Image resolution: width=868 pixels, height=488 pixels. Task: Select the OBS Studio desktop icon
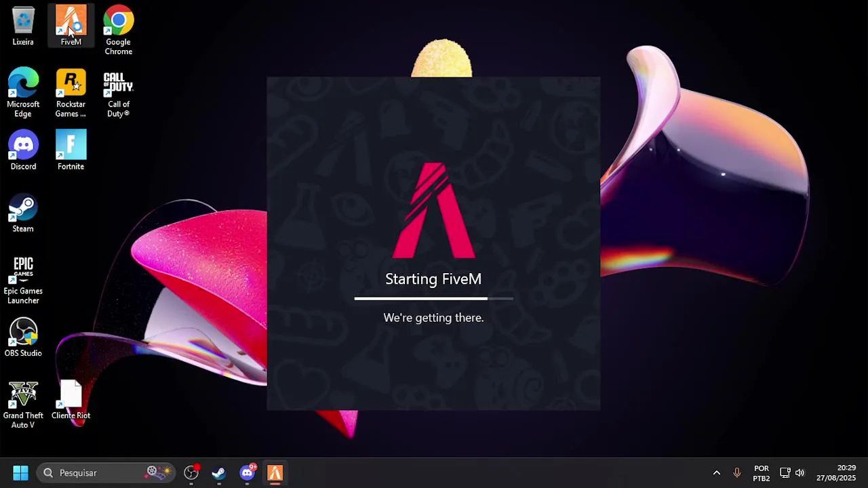(x=23, y=338)
